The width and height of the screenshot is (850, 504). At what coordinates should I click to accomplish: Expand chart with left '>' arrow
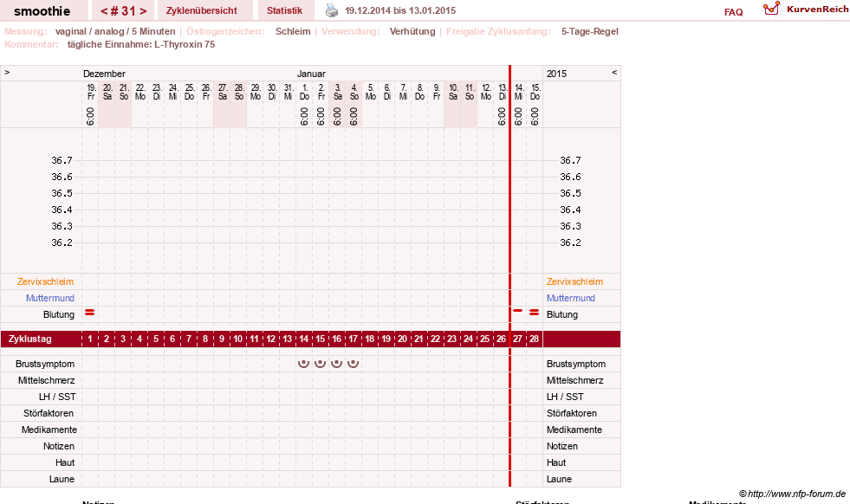(7, 72)
